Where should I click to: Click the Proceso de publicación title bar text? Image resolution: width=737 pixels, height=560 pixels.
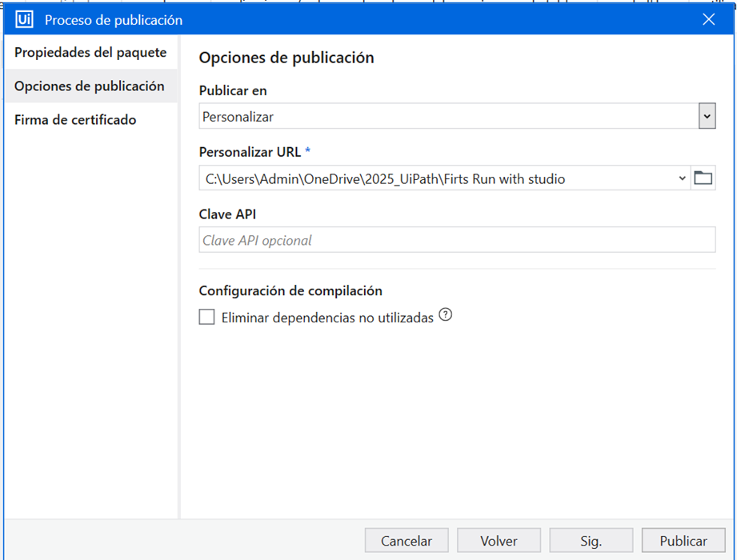click(114, 20)
